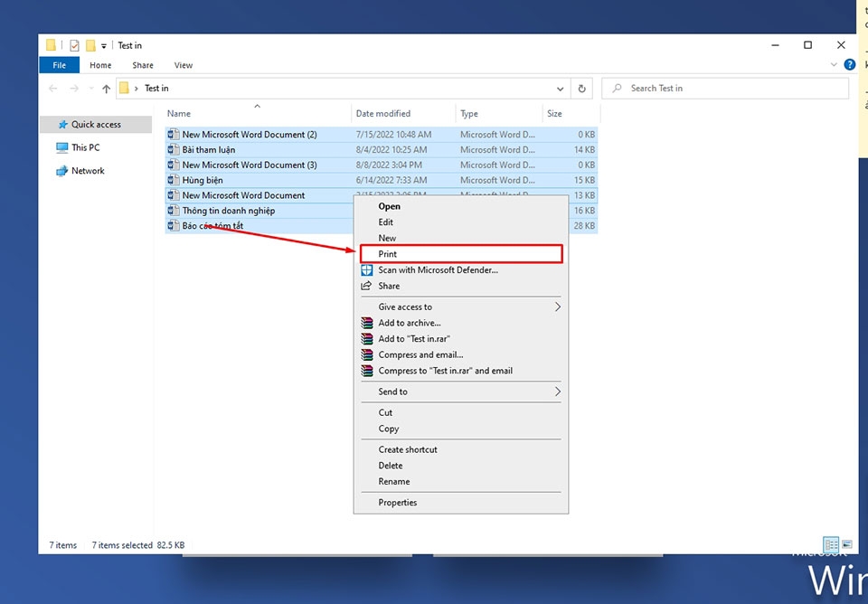Click Cut in the context menu
This screenshot has height=604, width=868.
pos(461,412)
